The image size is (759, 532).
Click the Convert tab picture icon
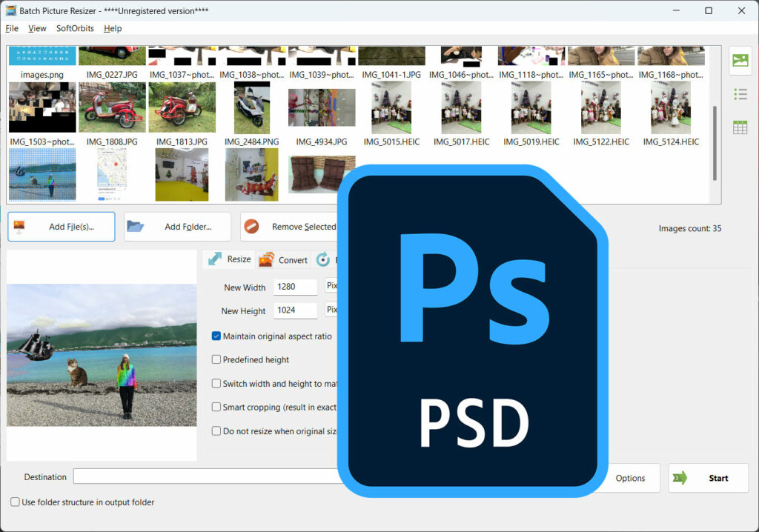(266, 259)
